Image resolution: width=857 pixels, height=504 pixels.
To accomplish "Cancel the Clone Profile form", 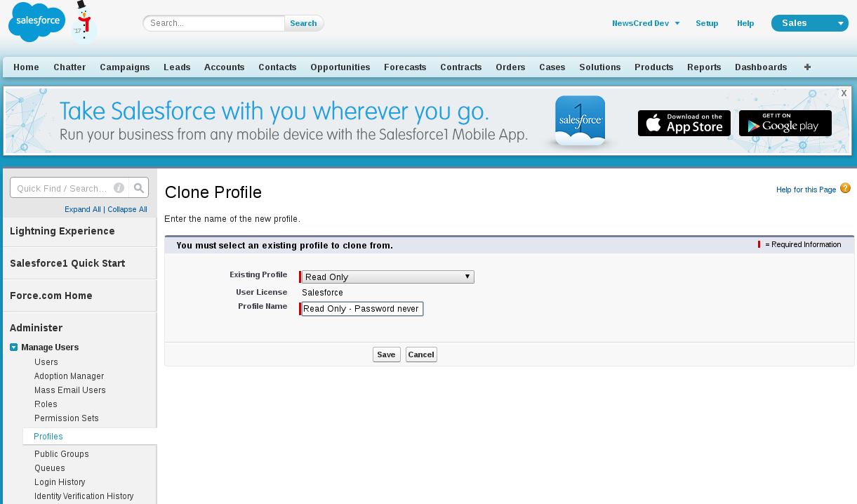I will pyautogui.click(x=421, y=354).
